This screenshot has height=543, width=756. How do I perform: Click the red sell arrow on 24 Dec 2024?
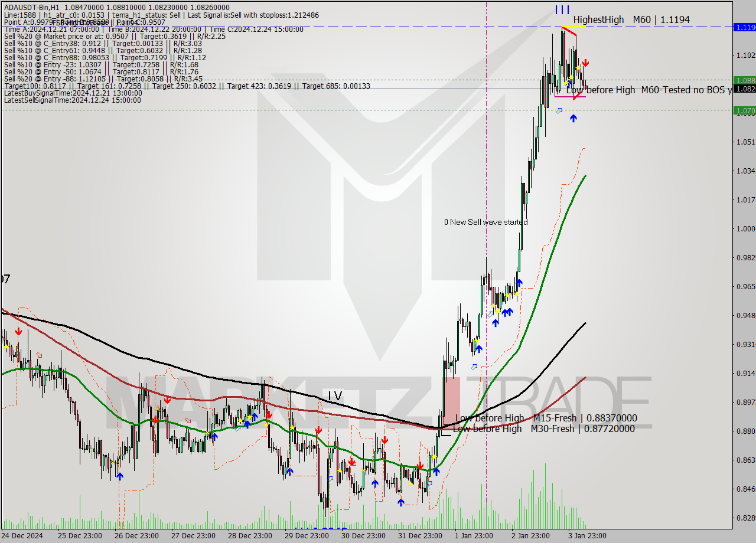(x=18, y=332)
